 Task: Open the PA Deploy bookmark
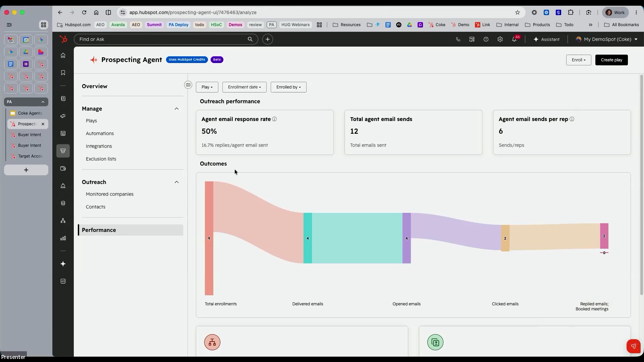[x=178, y=25]
